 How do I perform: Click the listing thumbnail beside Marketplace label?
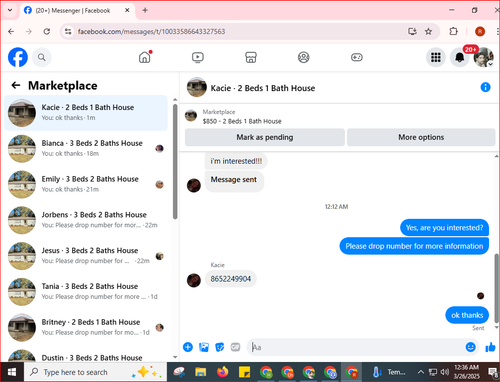(191, 115)
